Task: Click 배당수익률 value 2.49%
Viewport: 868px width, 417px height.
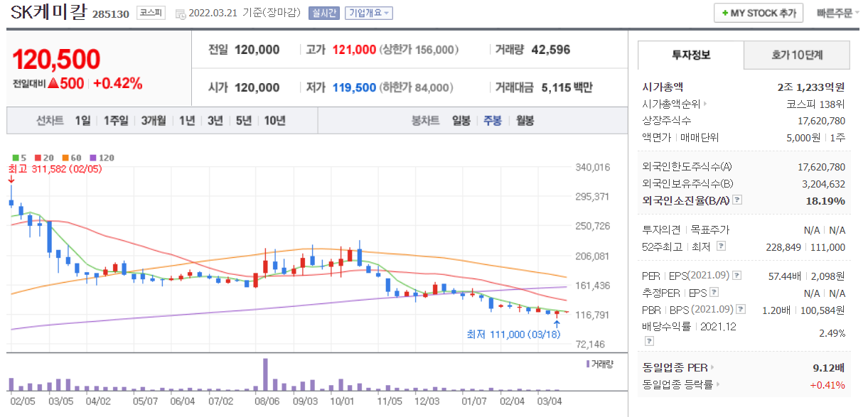Action: coord(832,333)
